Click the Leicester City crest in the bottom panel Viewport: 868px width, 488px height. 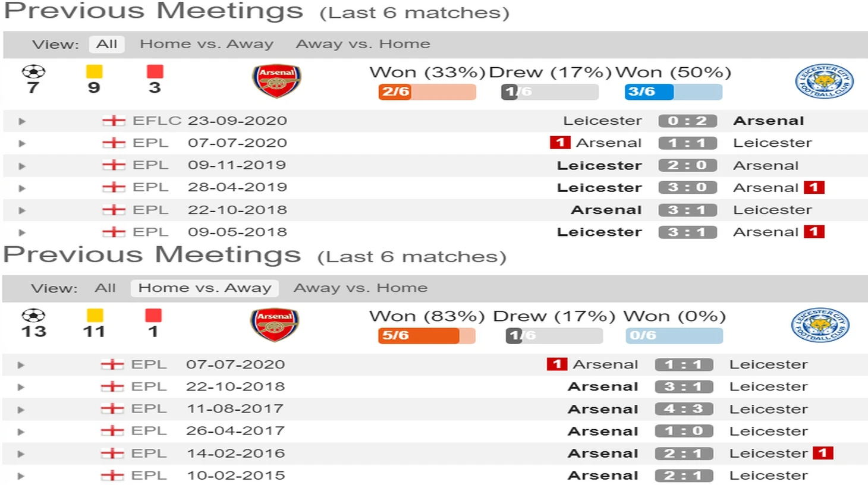click(x=820, y=325)
